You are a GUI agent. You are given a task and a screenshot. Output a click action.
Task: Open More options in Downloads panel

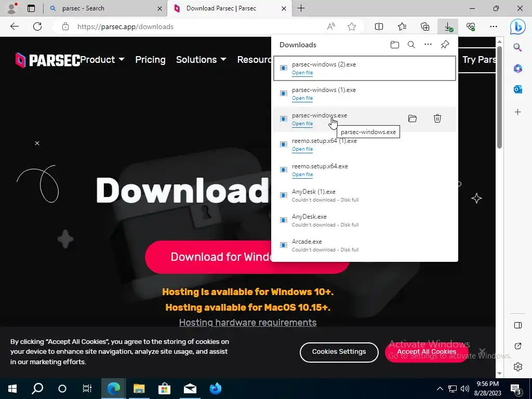428,45
